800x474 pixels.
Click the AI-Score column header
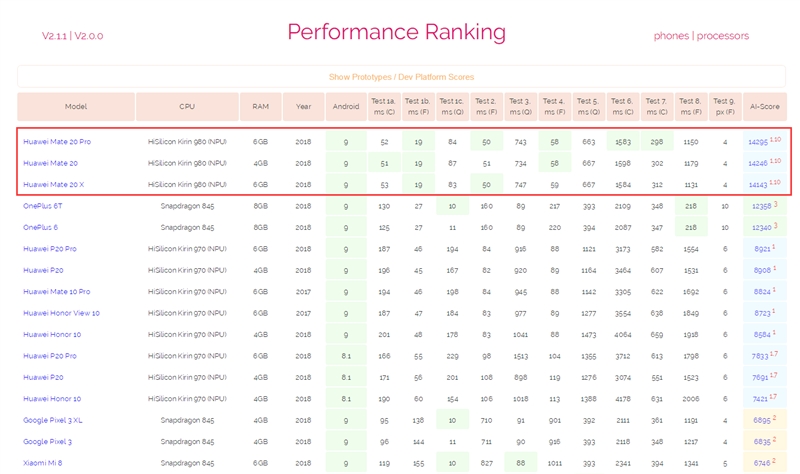[x=763, y=106]
